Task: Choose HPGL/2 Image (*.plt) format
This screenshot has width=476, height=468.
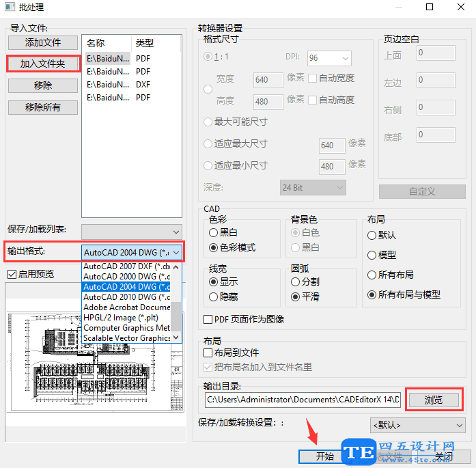Action: (126, 318)
